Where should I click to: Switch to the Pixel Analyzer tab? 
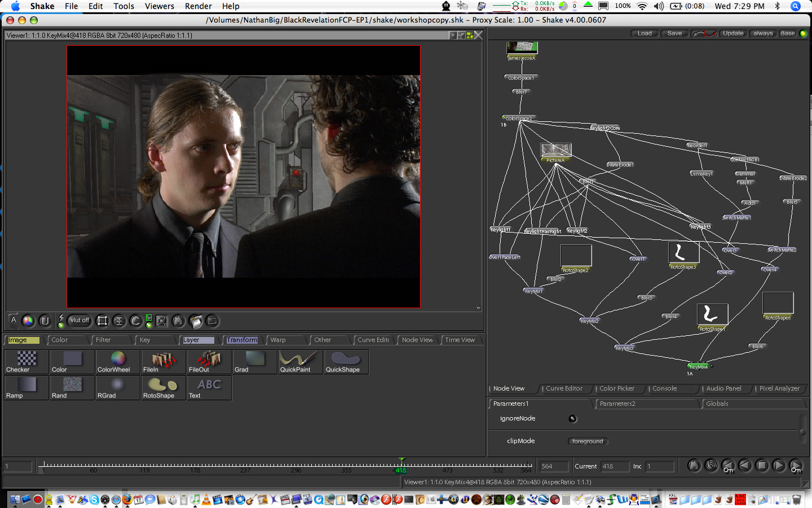(x=779, y=388)
